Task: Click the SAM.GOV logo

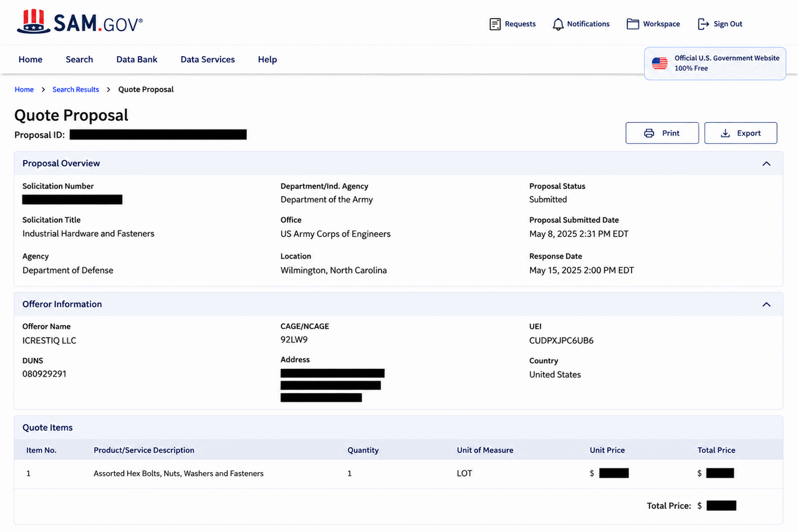Action: [x=80, y=22]
